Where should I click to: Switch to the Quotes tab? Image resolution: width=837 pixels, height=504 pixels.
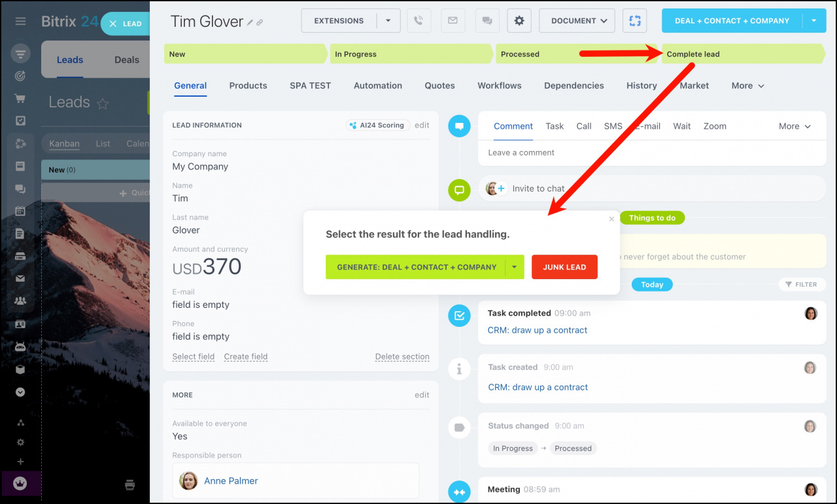coord(439,86)
